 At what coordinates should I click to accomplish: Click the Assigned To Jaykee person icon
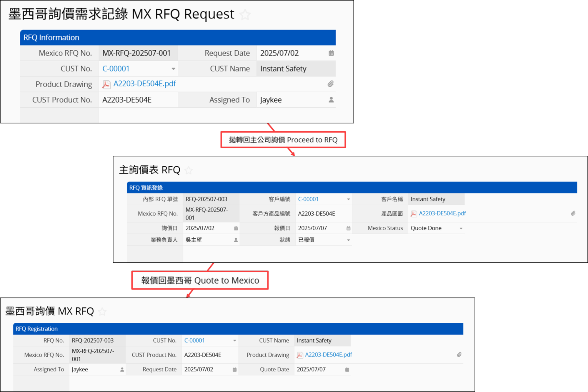pyautogui.click(x=331, y=100)
